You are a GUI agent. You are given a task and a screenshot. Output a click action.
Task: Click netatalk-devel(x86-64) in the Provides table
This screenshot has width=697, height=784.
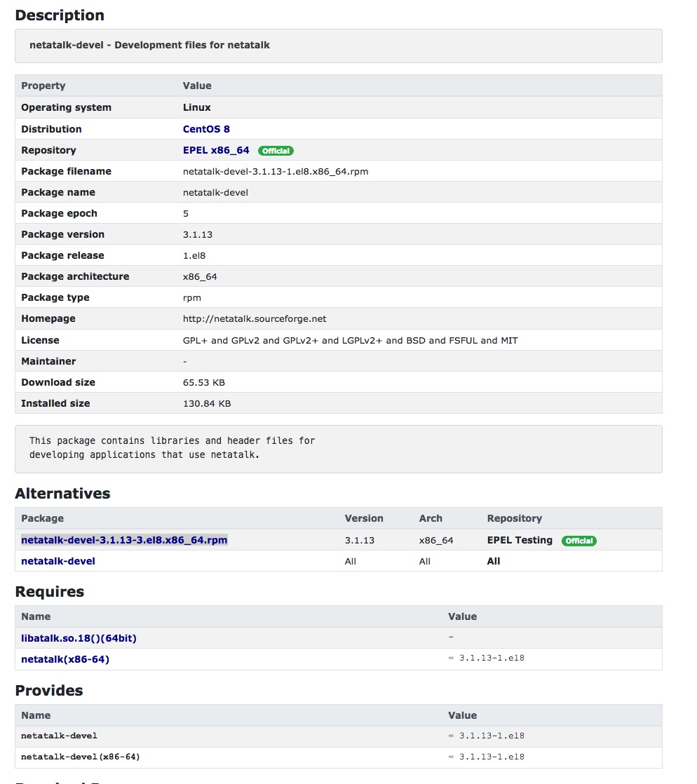click(x=75, y=757)
